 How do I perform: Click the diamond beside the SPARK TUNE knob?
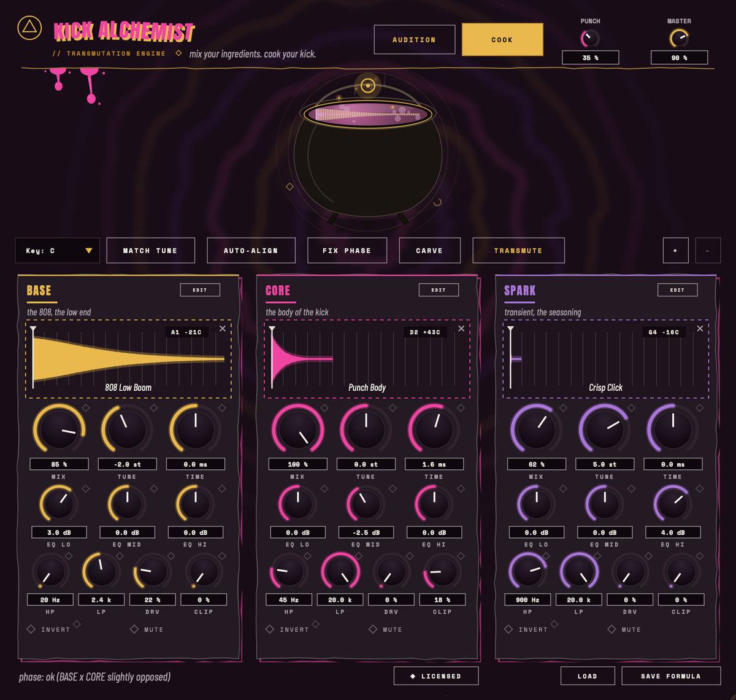(x=631, y=407)
